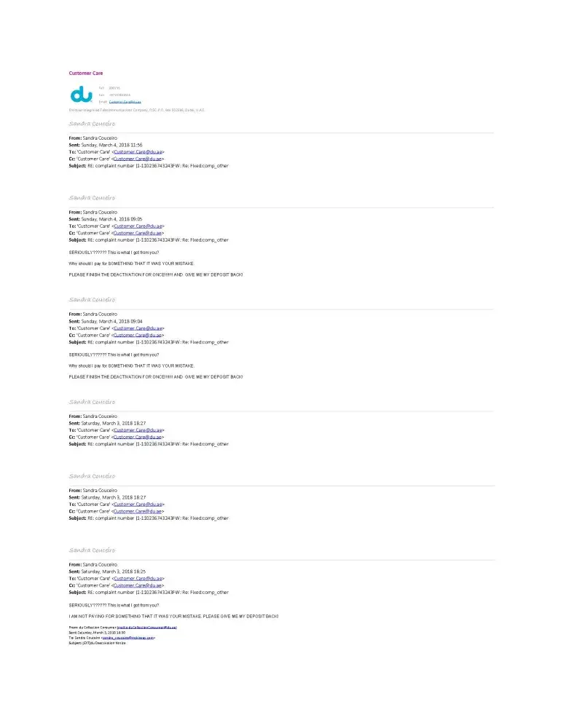Click the du Deactivation Notice subject line

click(97, 643)
